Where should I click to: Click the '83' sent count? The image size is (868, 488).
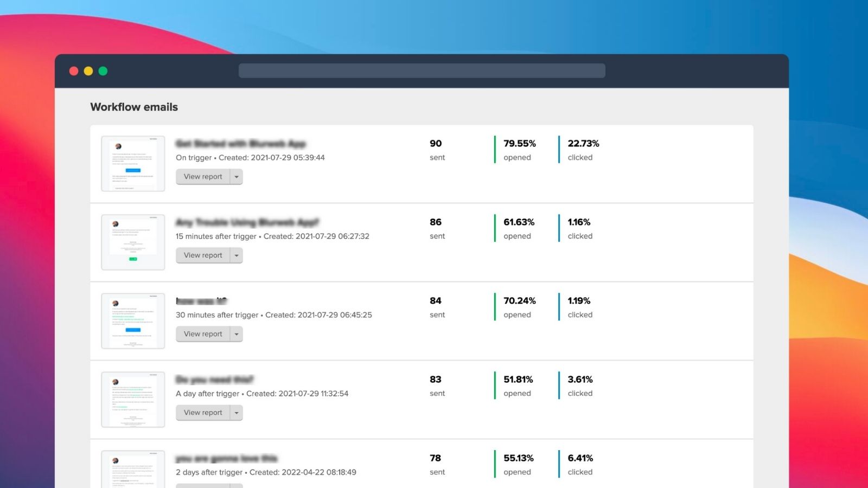coord(436,380)
